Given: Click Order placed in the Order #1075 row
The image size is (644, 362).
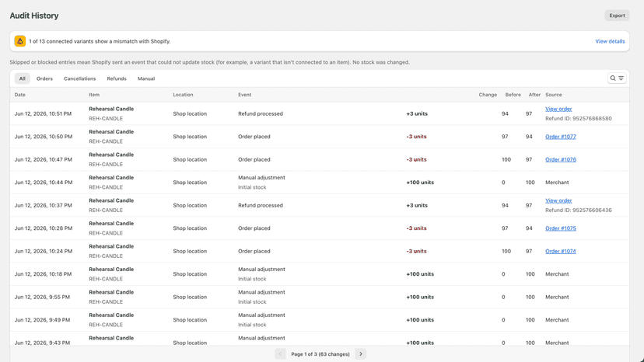Looking at the screenshot, I should pos(254,228).
